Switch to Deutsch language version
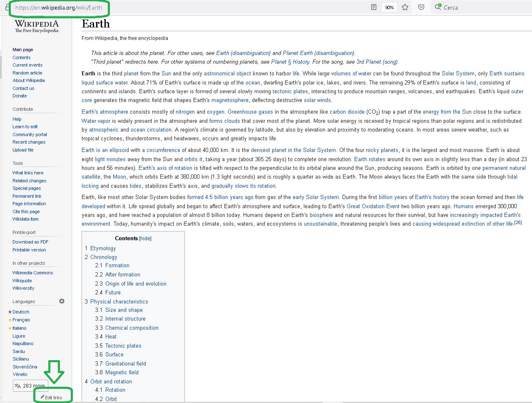 tap(21, 312)
